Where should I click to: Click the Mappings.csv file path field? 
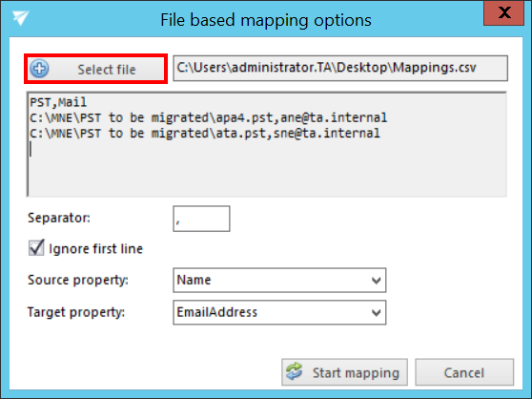pos(340,69)
